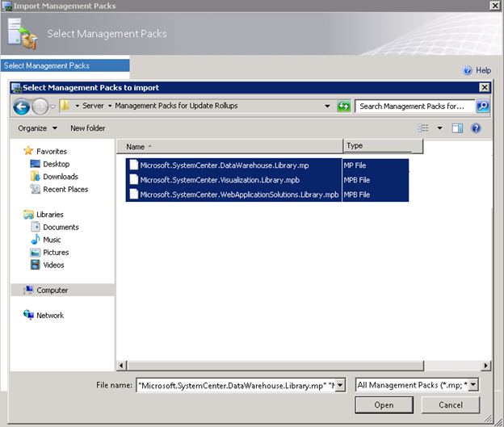Screen dimensions: 504x427
Task: Open file dialog help question mark icon
Action: coord(476,128)
